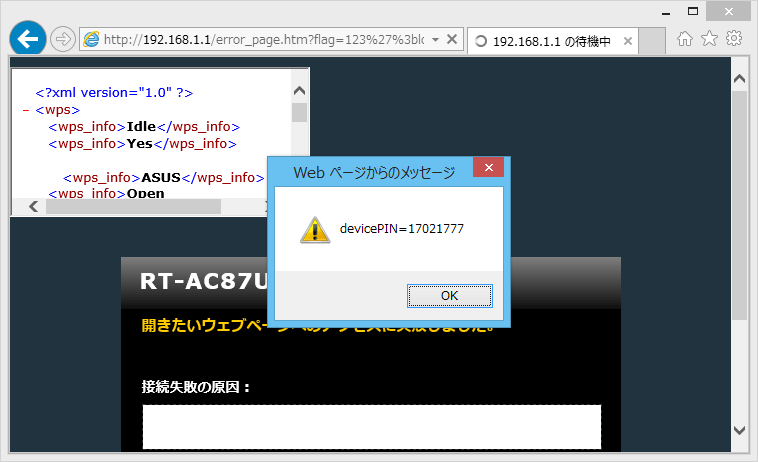758x462 pixels.
Task: Click the XML frame horizontal scrollbar thumb
Action: click(x=133, y=207)
